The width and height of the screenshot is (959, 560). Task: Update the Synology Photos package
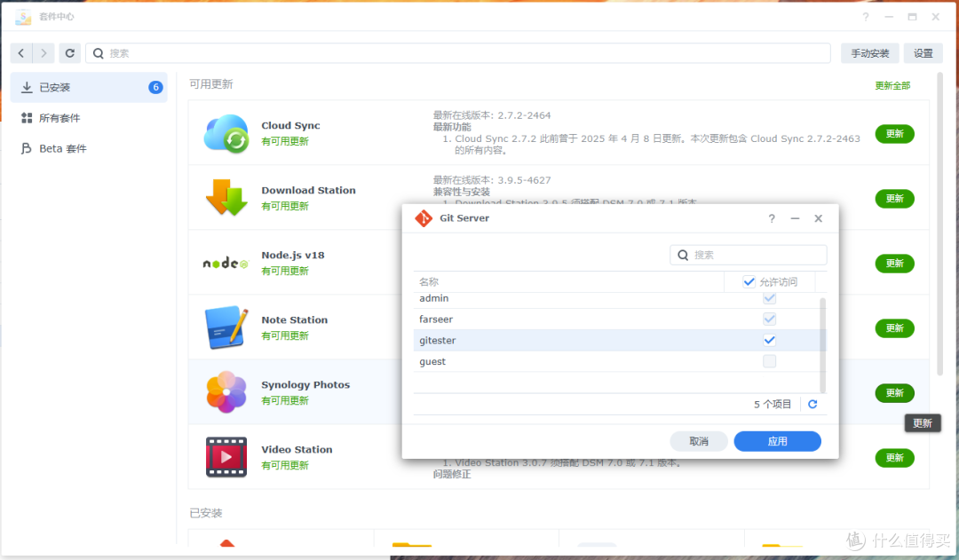pyautogui.click(x=895, y=393)
